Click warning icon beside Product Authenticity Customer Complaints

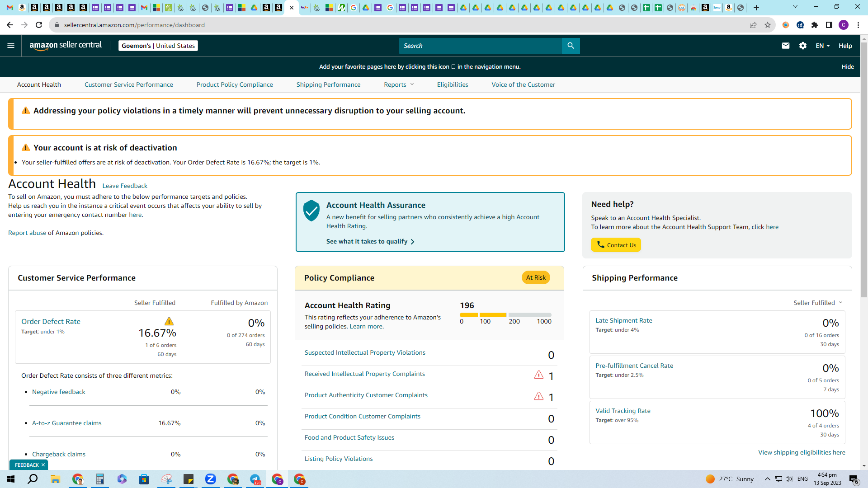[x=539, y=396]
